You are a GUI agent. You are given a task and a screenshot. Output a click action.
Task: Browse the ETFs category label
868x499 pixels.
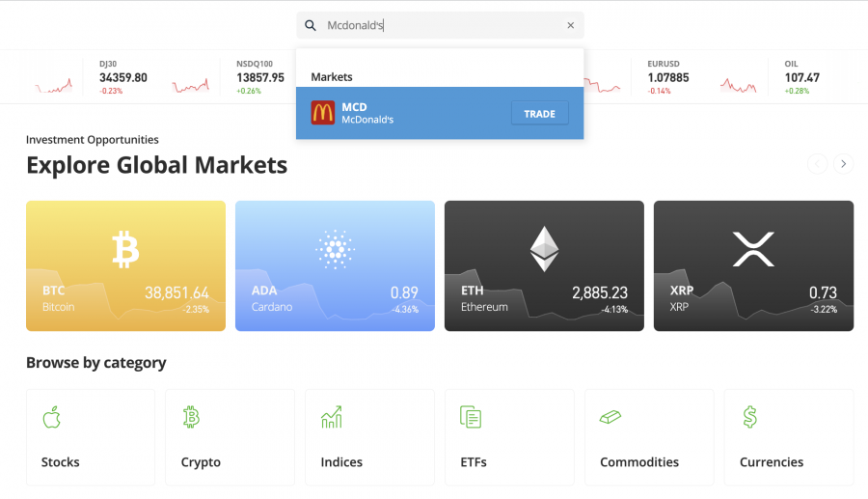pos(474,462)
